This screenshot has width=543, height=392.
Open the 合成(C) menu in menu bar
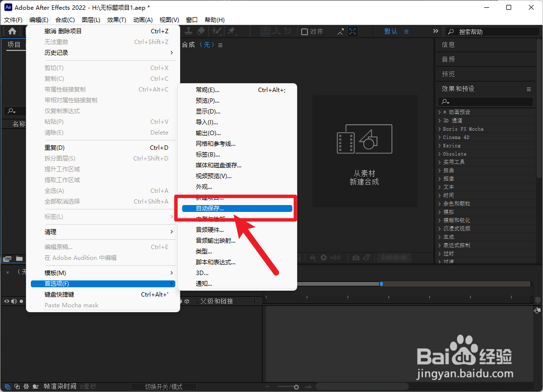pyautogui.click(x=65, y=20)
